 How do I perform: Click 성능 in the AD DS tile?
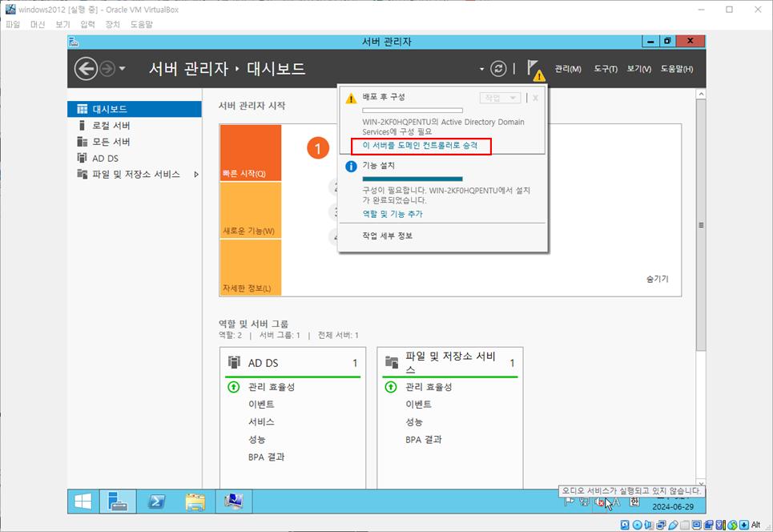click(257, 439)
